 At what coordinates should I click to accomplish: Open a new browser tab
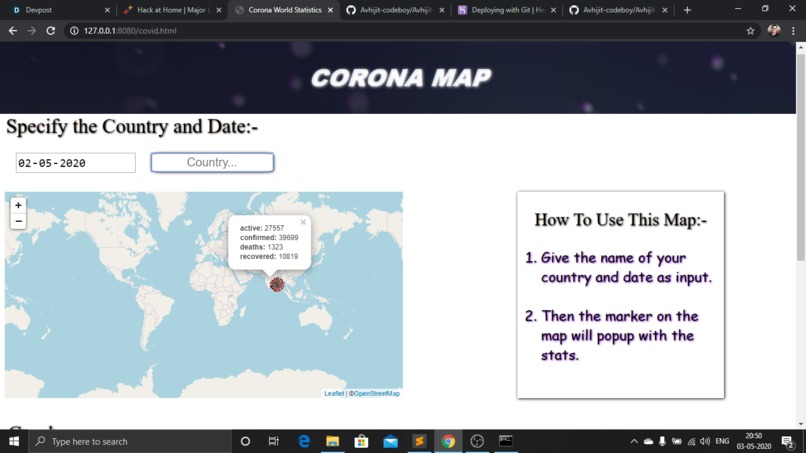687,10
